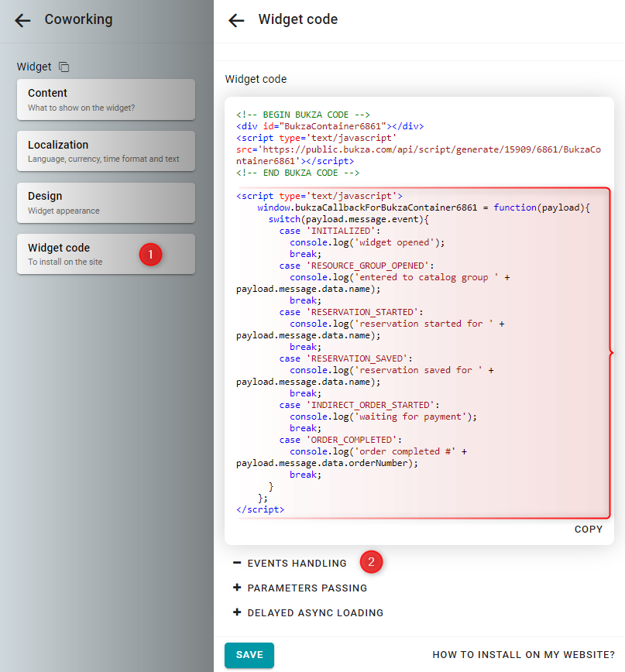Click the Widget code section heading
This screenshot has width=625, height=672.
pos(256,79)
